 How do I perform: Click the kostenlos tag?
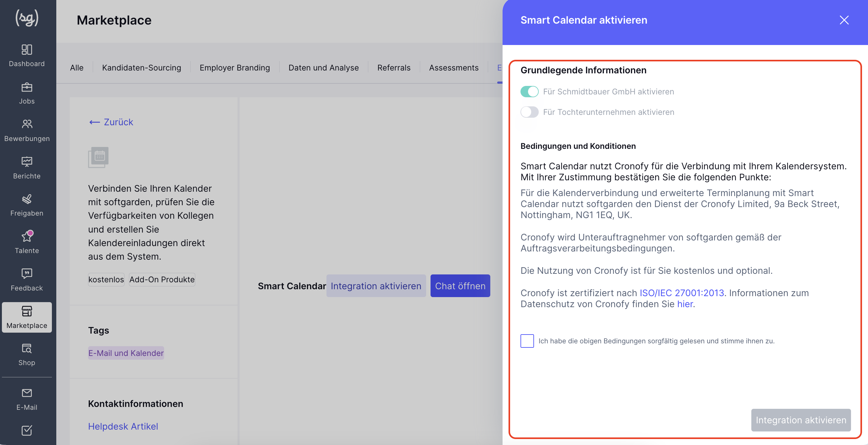tap(106, 279)
